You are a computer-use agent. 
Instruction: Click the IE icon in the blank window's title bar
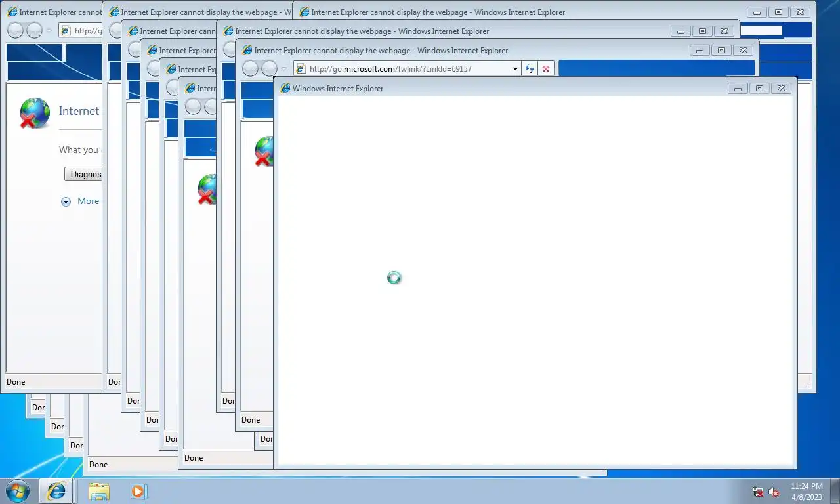click(x=285, y=88)
